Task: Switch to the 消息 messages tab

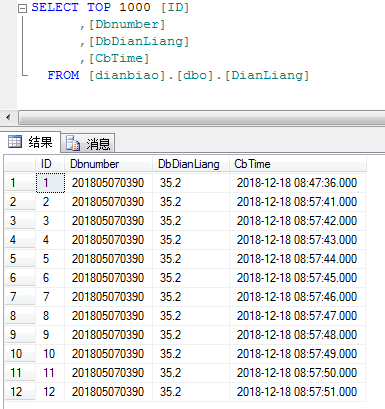Action: pyautogui.click(x=88, y=143)
